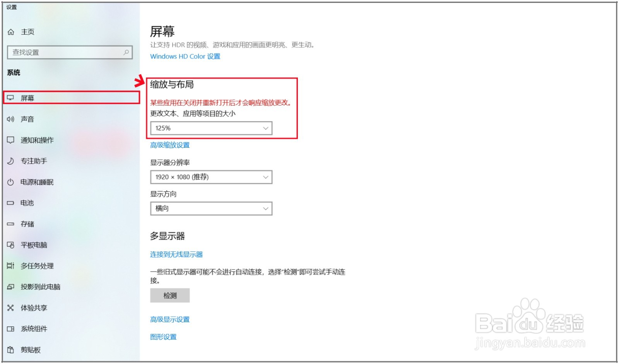Click the tablet icon beside 平板电脑
The image size is (619, 364).
11,245
